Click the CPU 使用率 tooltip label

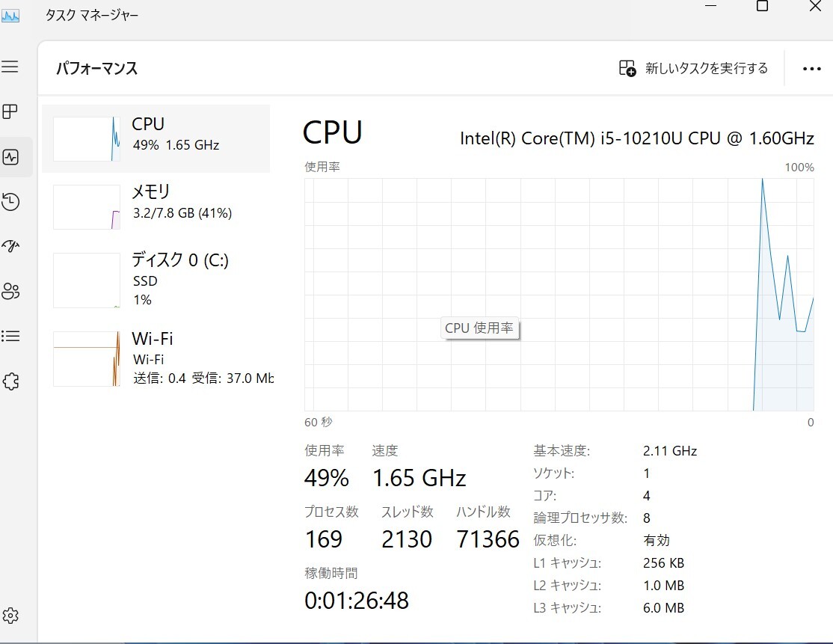point(479,328)
